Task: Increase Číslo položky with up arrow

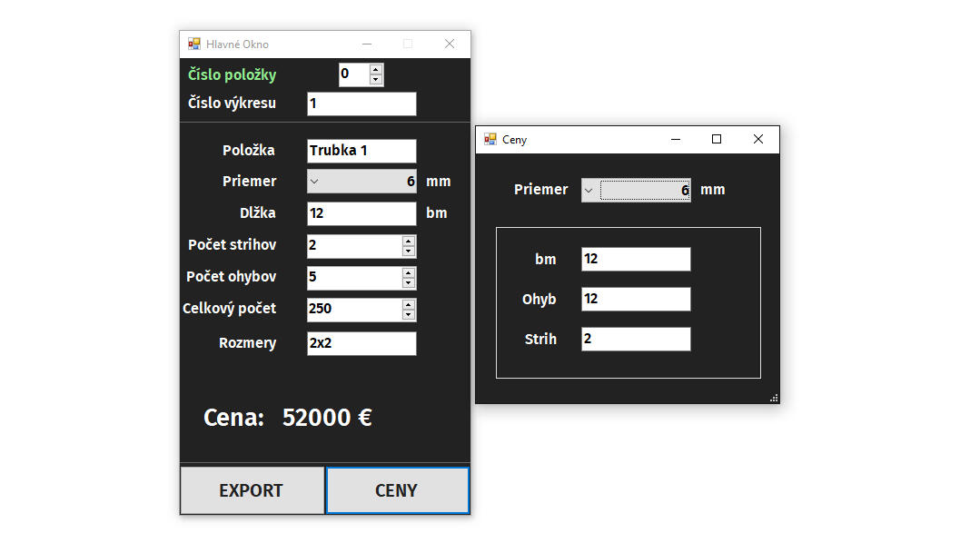Action: 376,69
